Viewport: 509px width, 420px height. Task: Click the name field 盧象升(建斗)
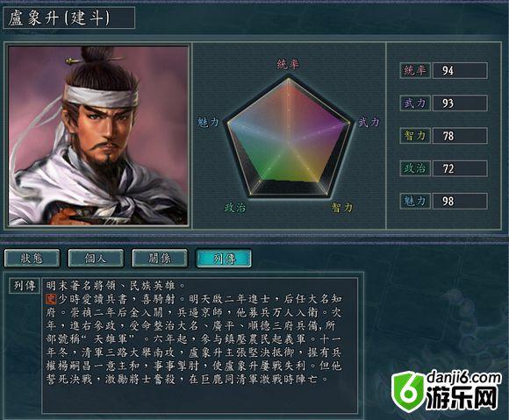(x=68, y=18)
